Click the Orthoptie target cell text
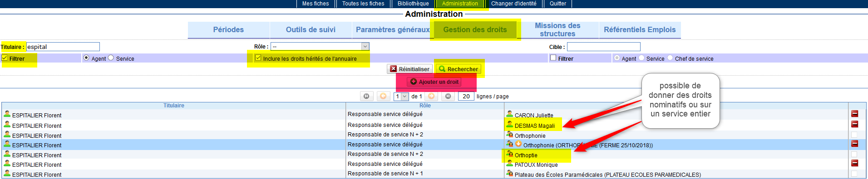 (x=526, y=155)
